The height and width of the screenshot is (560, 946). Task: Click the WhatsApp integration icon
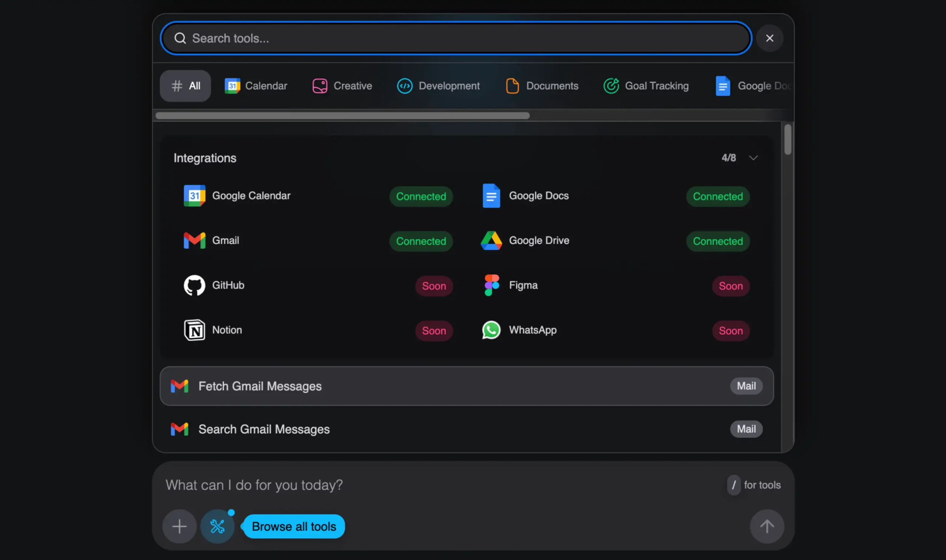click(x=491, y=330)
